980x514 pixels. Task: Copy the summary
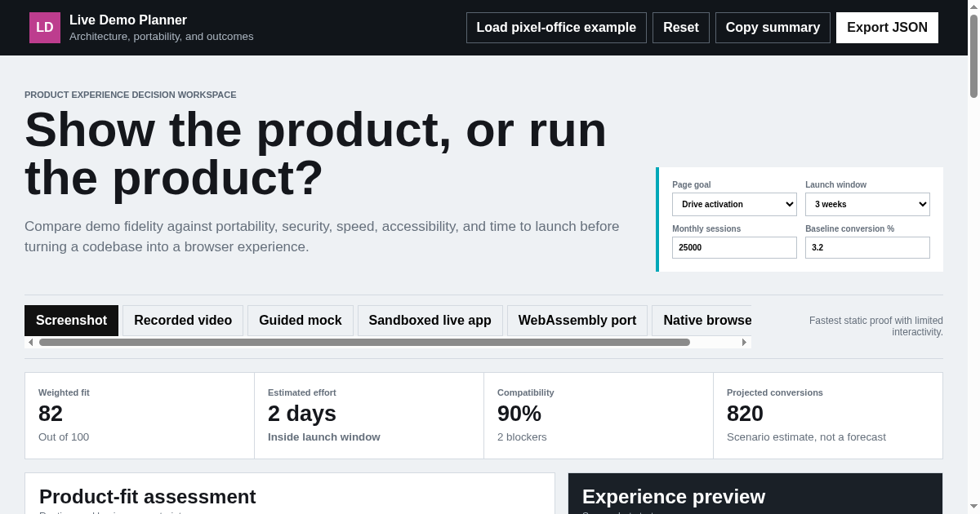[x=773, y=28]
